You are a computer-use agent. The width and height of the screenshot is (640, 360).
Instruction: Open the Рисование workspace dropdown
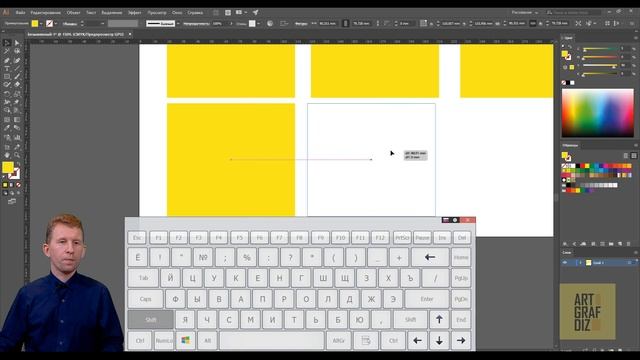[x=525, y=13]
